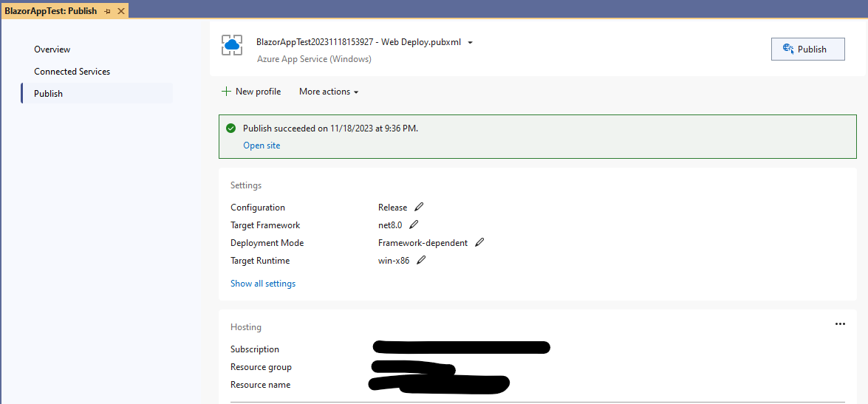Click the Configuration label
Viewport: 868px width, 404px height.
(257, 208)
